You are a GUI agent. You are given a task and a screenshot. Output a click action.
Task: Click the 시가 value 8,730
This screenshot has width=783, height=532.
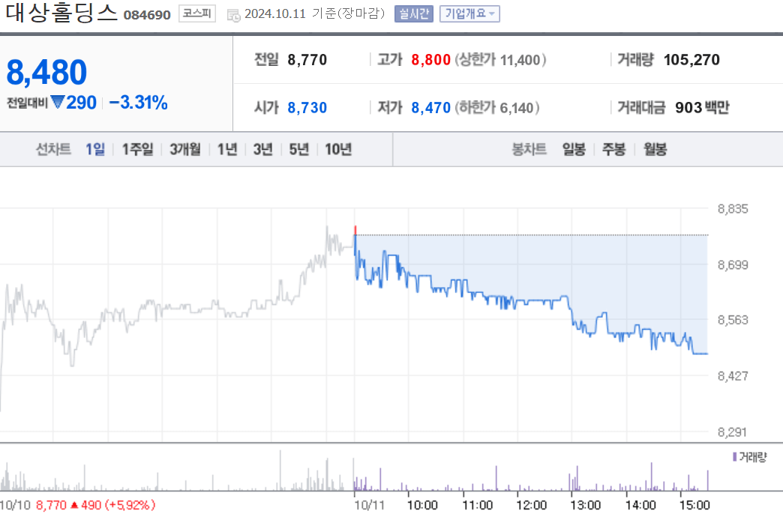tap(307, 108)
